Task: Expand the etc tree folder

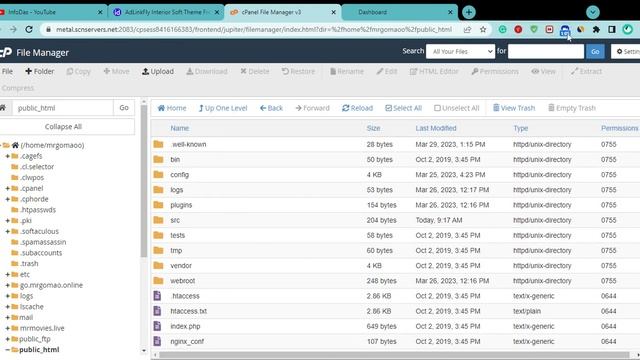Action: point(7,274)
